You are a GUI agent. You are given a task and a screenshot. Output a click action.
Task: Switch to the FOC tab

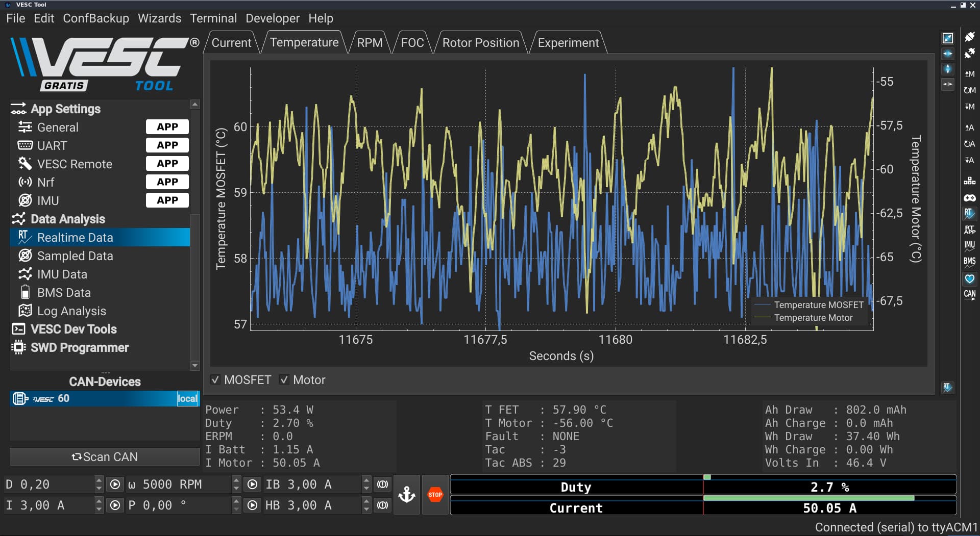pos(412,43)
